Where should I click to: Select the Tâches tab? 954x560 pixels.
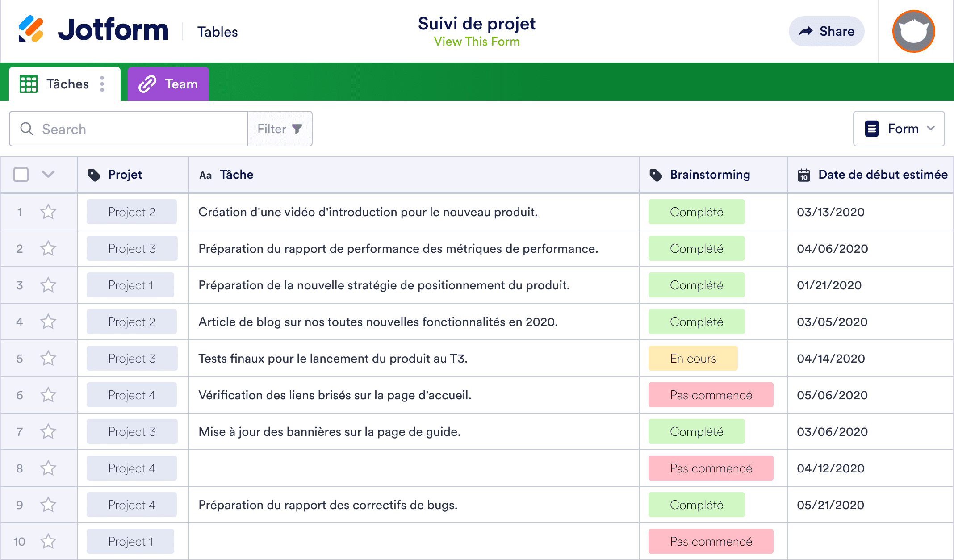click(67, 84)
